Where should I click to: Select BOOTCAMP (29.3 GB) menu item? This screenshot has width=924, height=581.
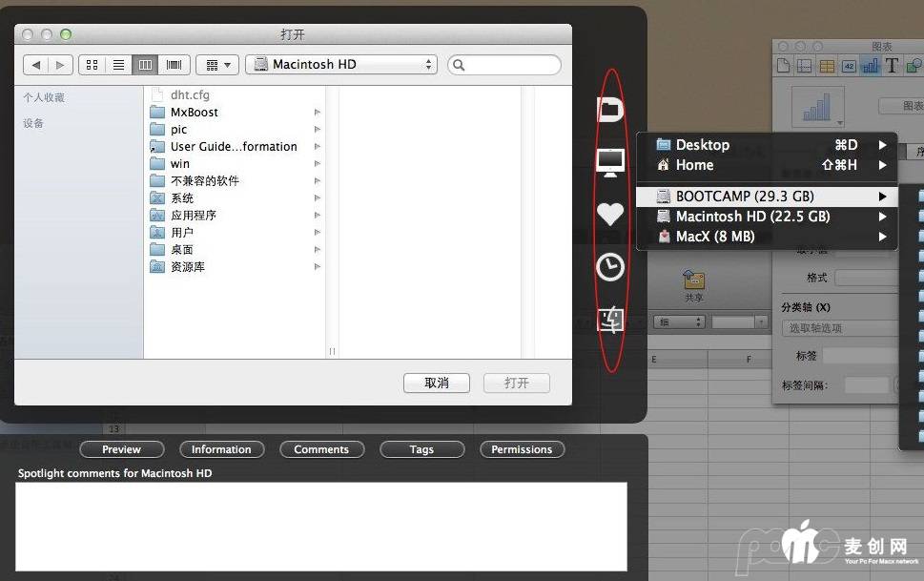click(744, 197)
